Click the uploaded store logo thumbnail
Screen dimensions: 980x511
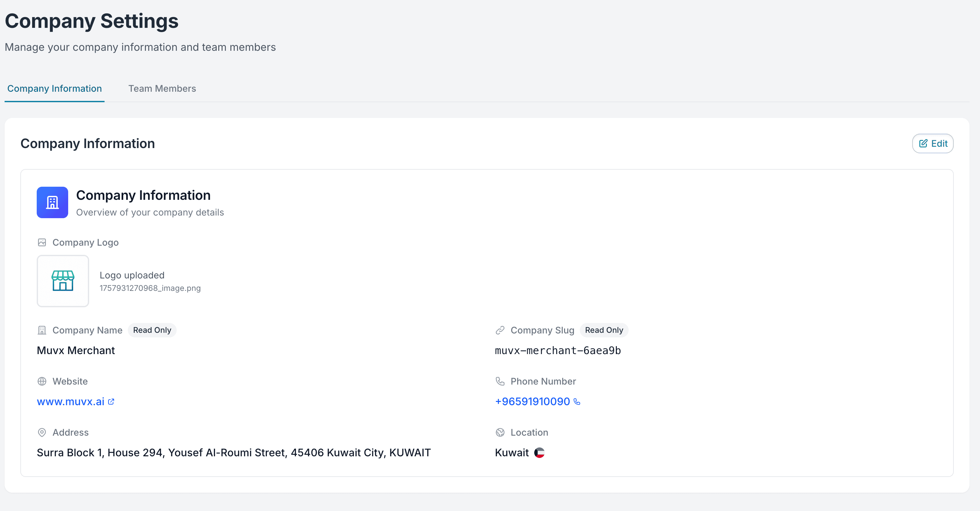pos(63,281)
